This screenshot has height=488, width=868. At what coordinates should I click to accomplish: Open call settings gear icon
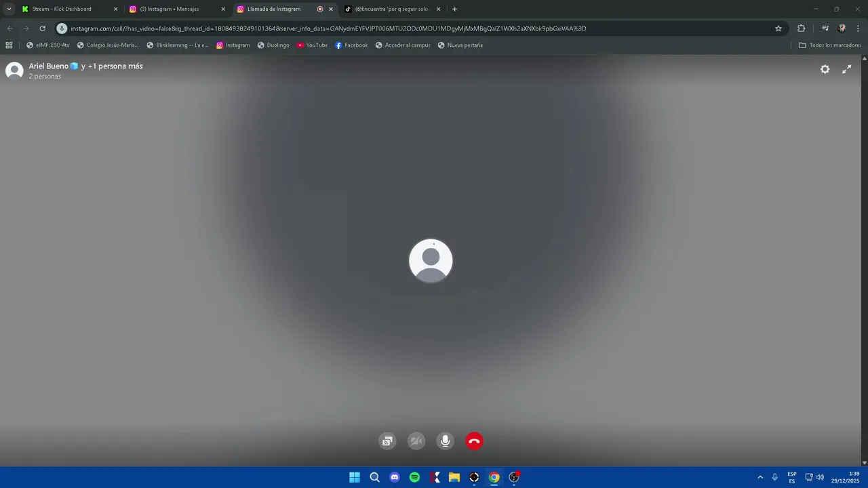click(825, 69)
